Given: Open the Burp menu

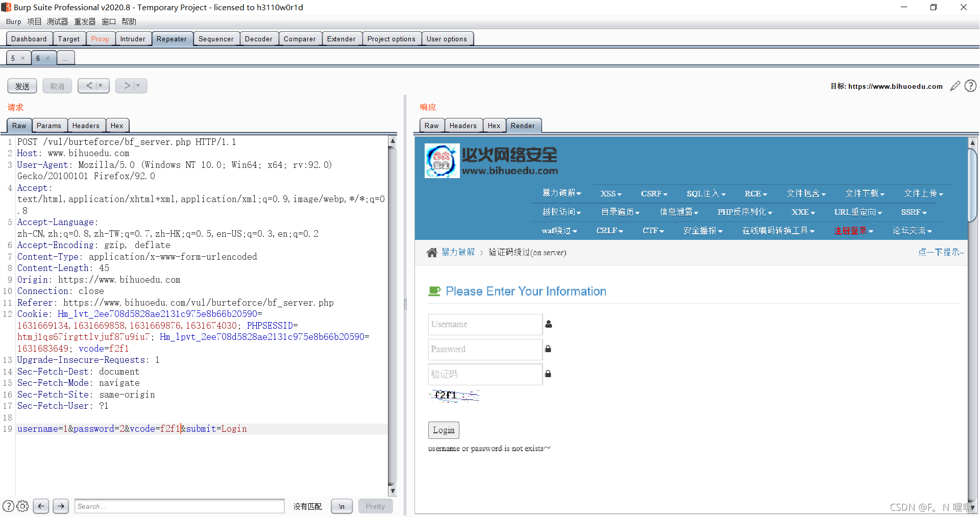Looking at the screenshot, I should click(x=14, y=21).
